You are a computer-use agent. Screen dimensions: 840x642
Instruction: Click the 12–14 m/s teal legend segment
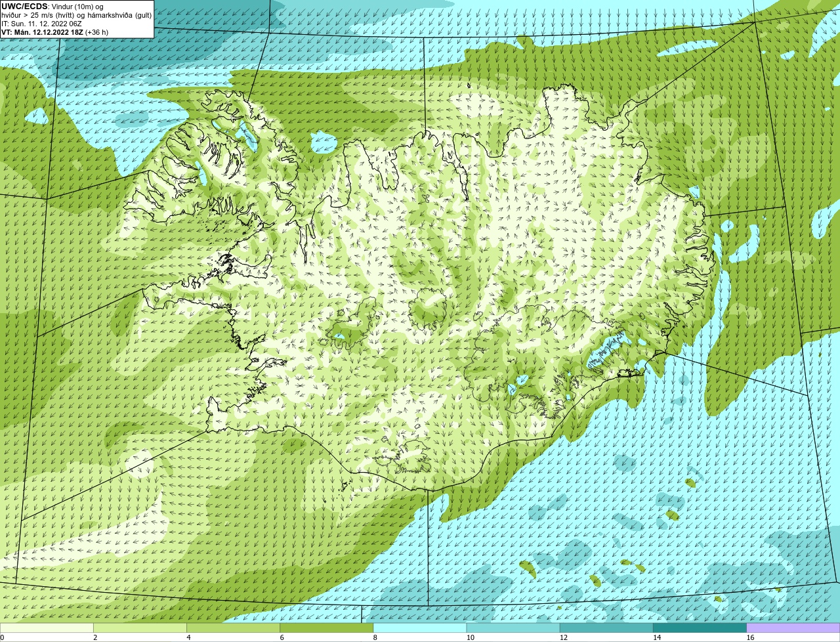[606, 628]
